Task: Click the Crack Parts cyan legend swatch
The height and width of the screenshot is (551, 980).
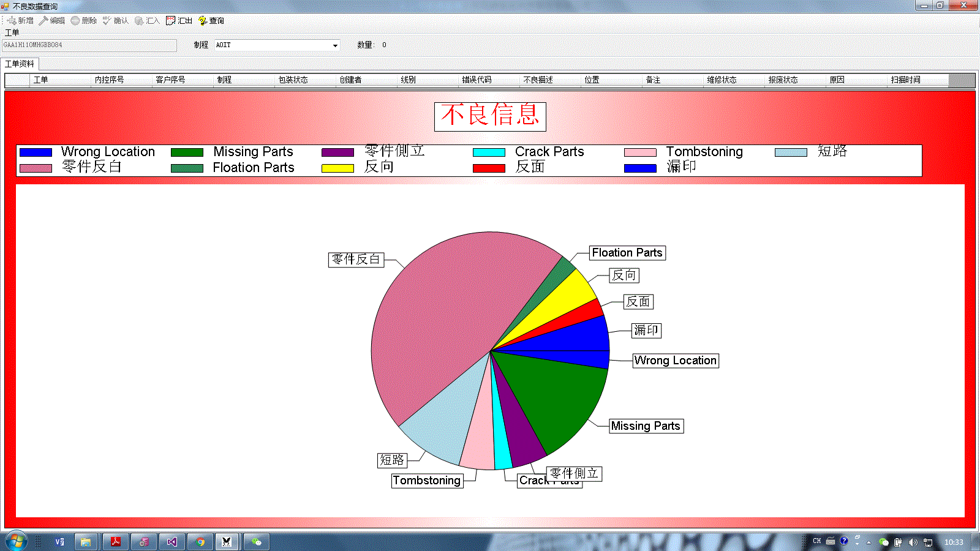Action: 489,152
